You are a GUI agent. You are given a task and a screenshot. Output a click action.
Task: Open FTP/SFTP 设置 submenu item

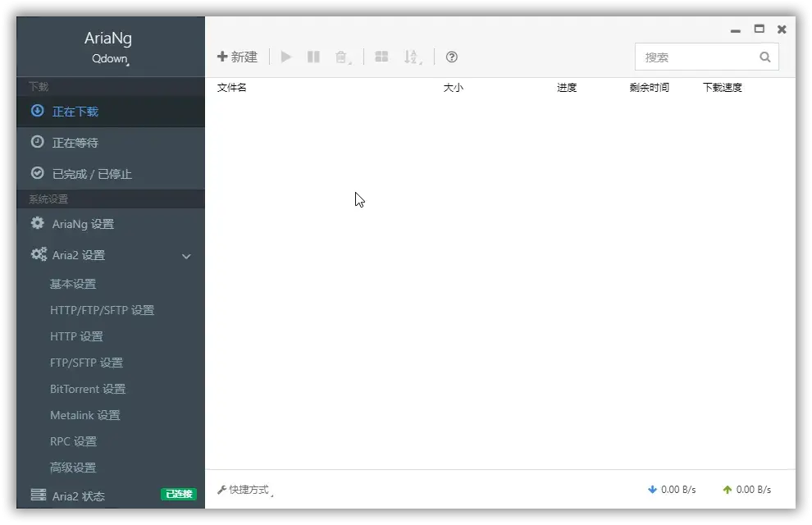click(86, 363)
